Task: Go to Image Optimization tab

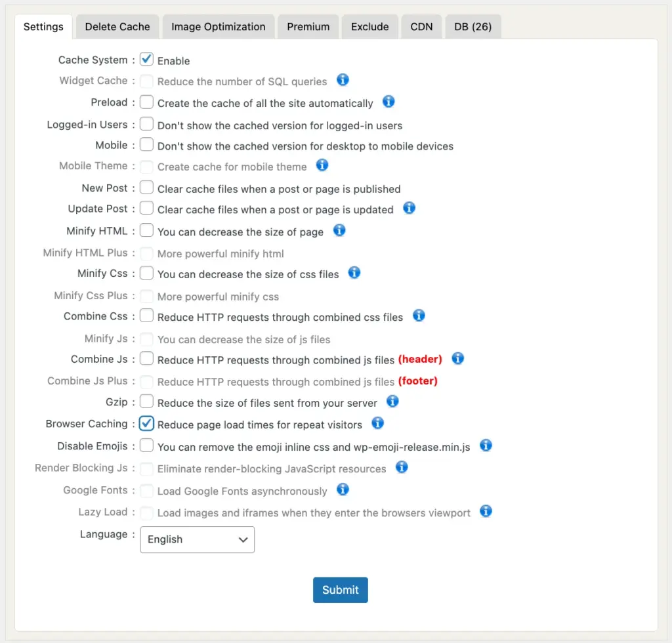Action: (218, 26)
